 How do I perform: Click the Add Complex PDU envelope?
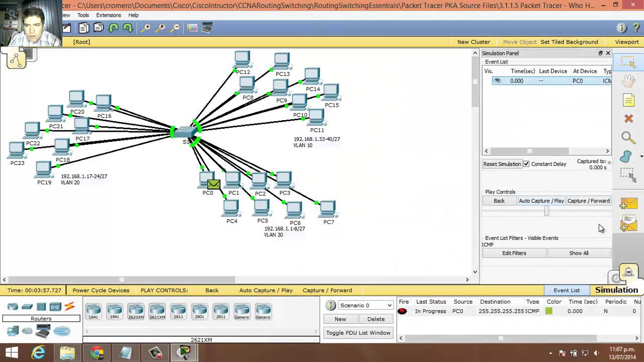pos(629,223)
